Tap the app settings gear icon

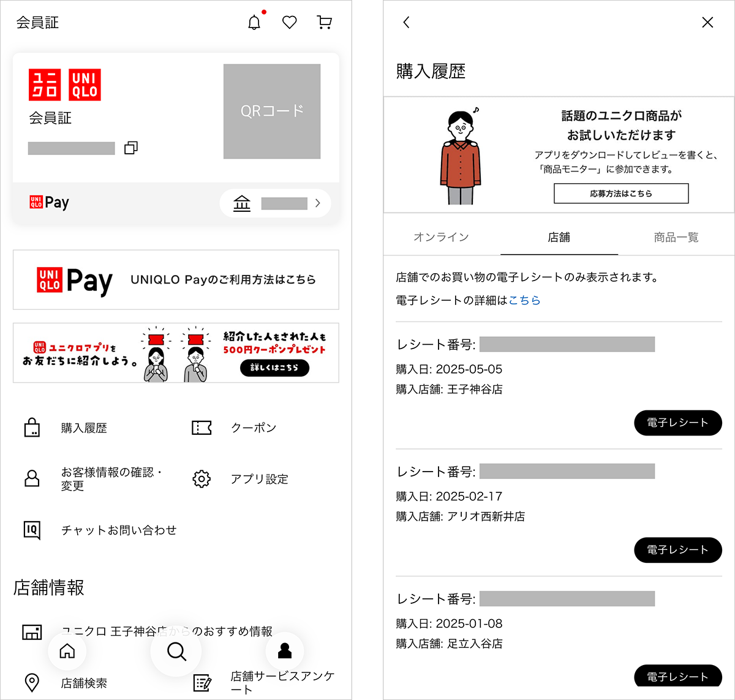tap(202, 479)
